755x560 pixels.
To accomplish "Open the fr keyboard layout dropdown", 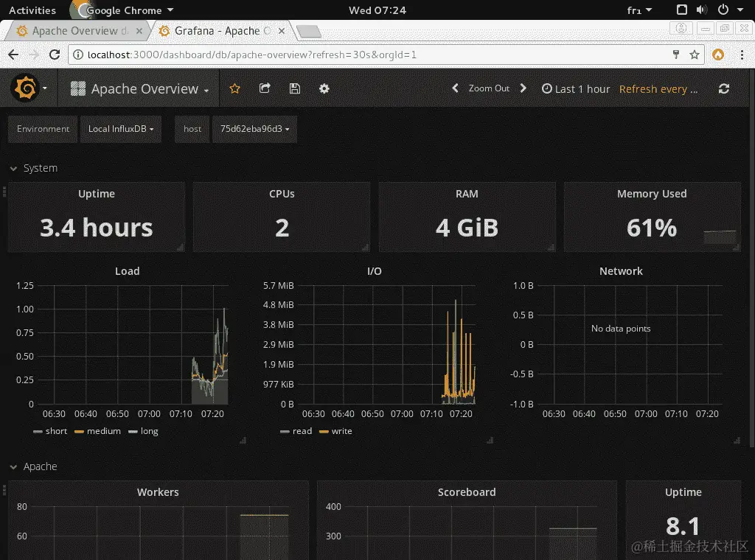I will click(x=639, y=10).
